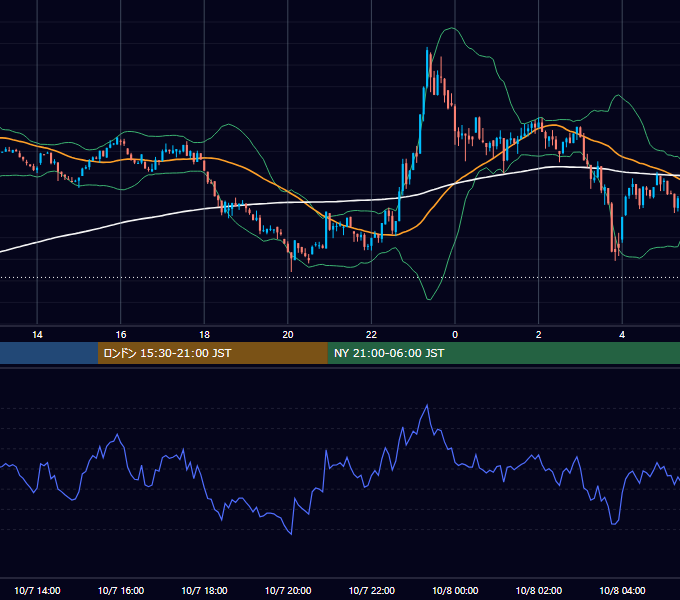The height and width of the screenshot is (600, 680).
Task: Click the '10/8 04:00' date label
Action: tap(622, 590)
